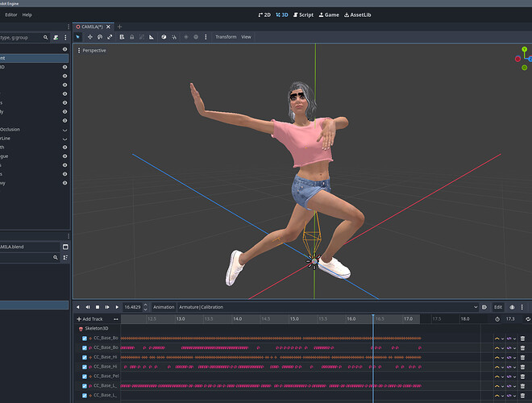
Task: Play animation forward from current position
Action: pyautogui.click(x=117, y=307)
